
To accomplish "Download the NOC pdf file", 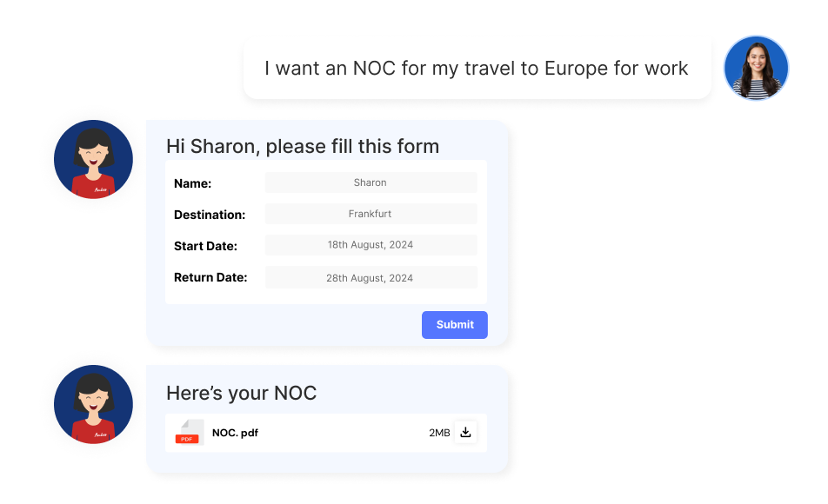I will click(x=465, y=432).
